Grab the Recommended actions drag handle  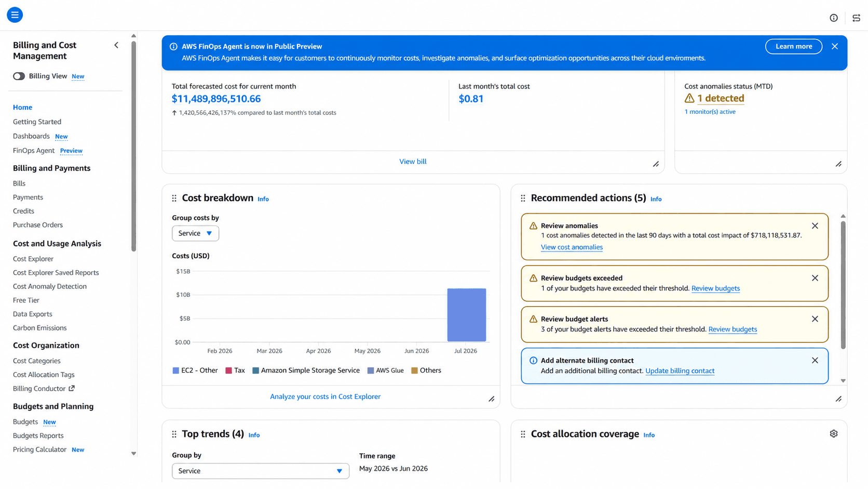[523, 199]
